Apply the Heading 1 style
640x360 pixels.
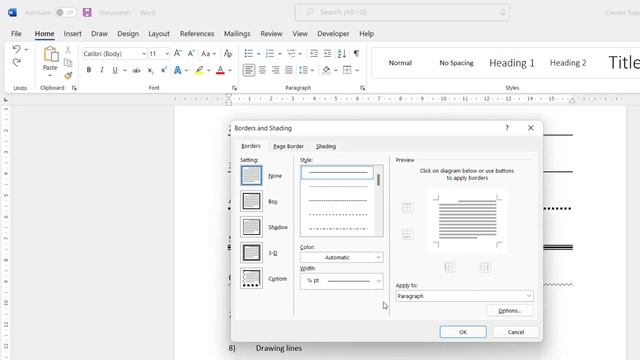tap(511, 63)
